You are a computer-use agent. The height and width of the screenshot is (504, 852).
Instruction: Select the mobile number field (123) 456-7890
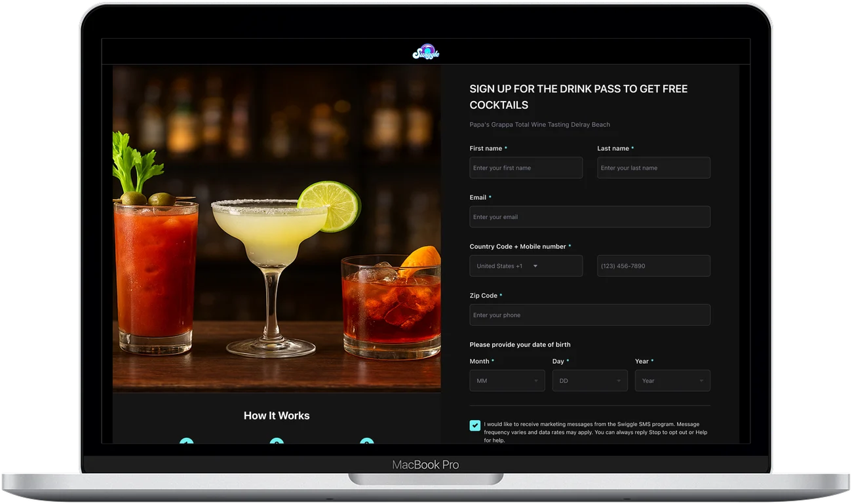coord(653,266)
